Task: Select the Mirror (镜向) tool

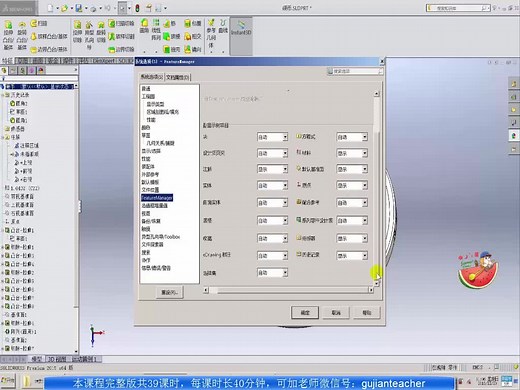Action: pos(193,49)
